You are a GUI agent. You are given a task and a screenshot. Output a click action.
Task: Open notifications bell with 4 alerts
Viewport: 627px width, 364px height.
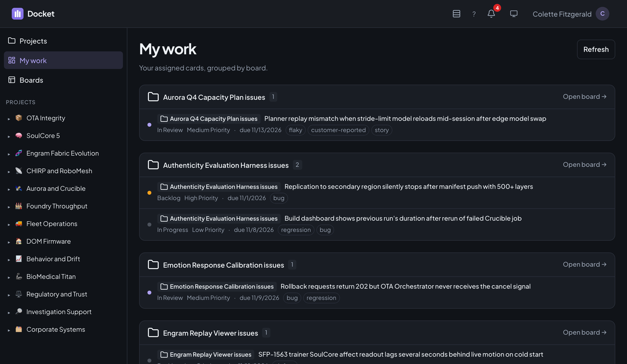point(491,14)
